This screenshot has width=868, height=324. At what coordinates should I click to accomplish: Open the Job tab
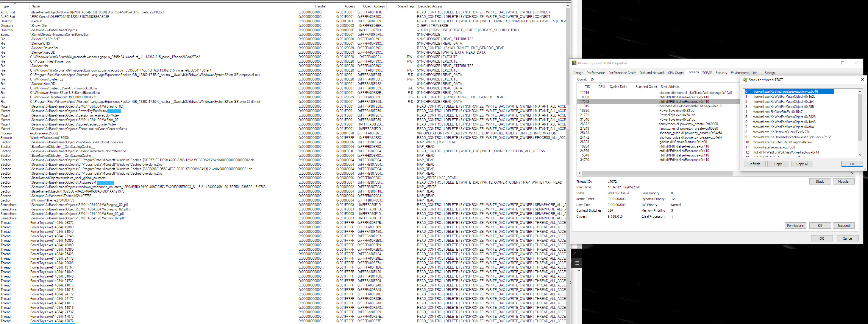click(755, 72)
